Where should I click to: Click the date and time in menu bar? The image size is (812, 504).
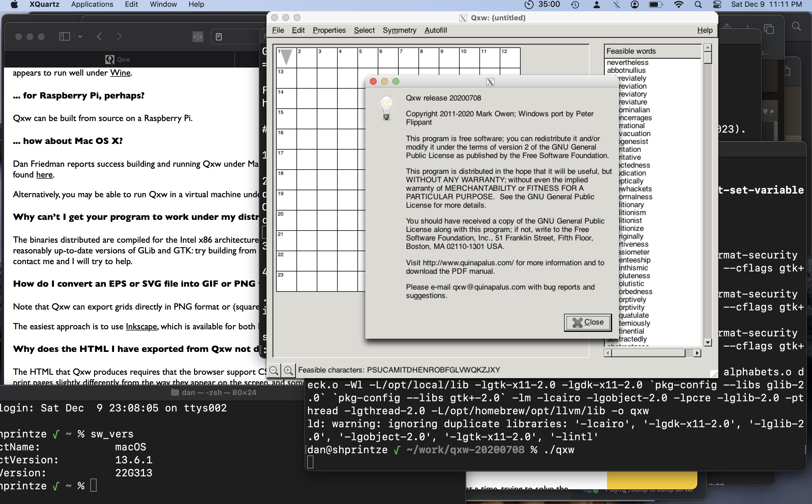pos(766,4)
